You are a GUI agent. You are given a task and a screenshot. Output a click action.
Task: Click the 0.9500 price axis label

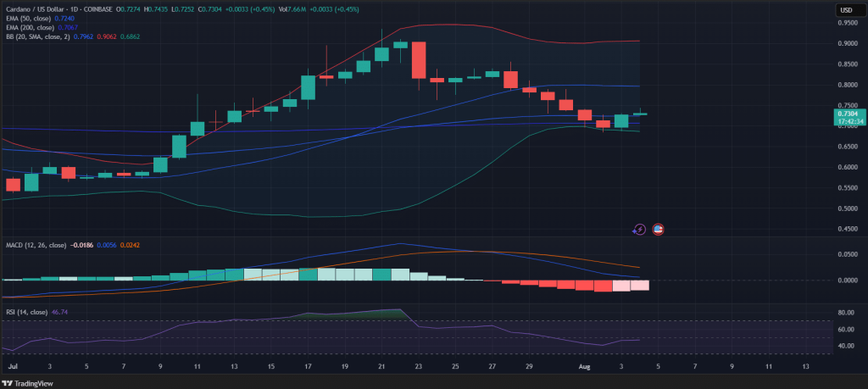pyautogui.click(x=848, y=23)
